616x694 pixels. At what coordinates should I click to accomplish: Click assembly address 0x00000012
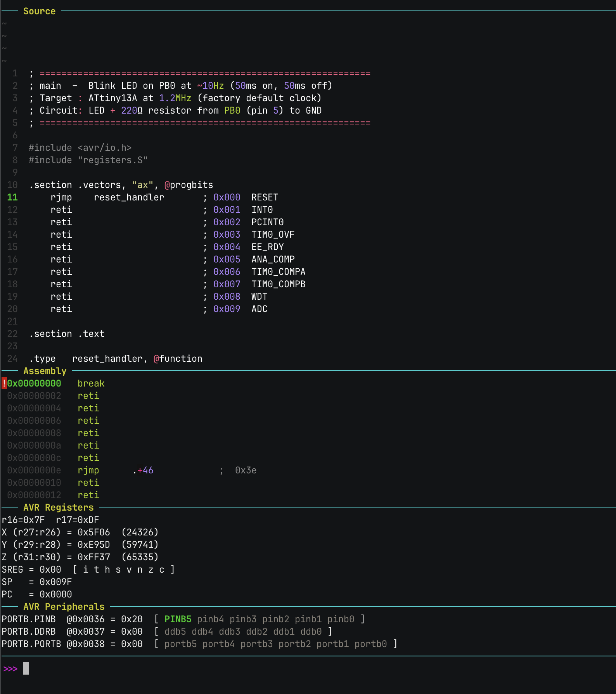34,495
